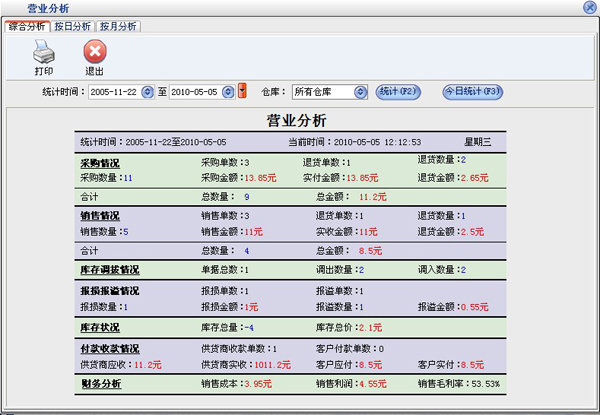Switch to the 综合分析 tab
This screenshot has width=600, height=415.
[27, 26]
